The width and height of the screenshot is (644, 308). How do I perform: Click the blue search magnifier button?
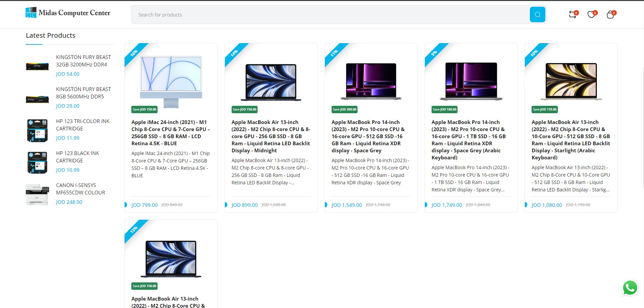click(x=537, y=14)
